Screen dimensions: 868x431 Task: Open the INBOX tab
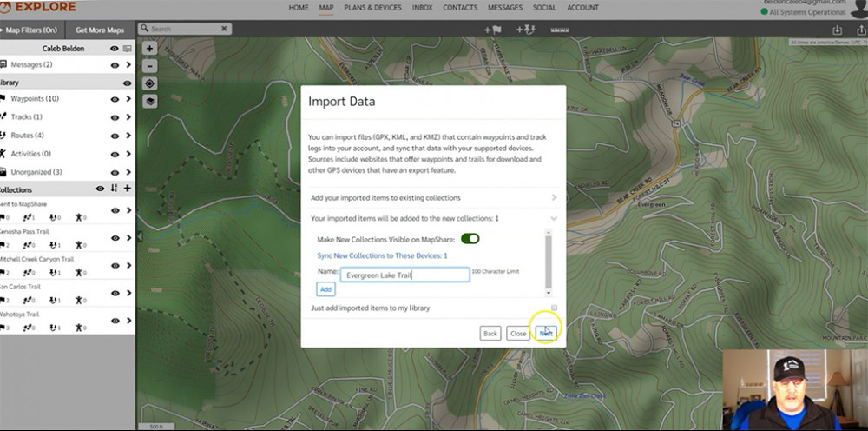click(x=423, y=8)
